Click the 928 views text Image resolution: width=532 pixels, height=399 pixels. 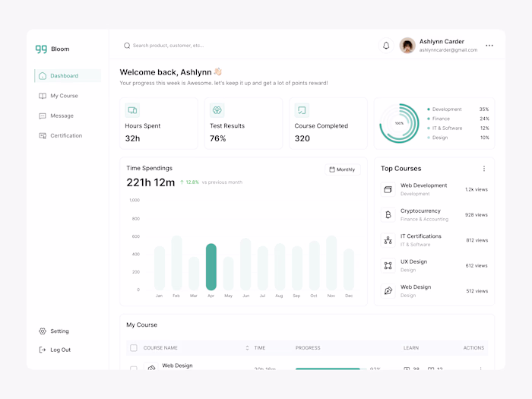coord(477,215)
